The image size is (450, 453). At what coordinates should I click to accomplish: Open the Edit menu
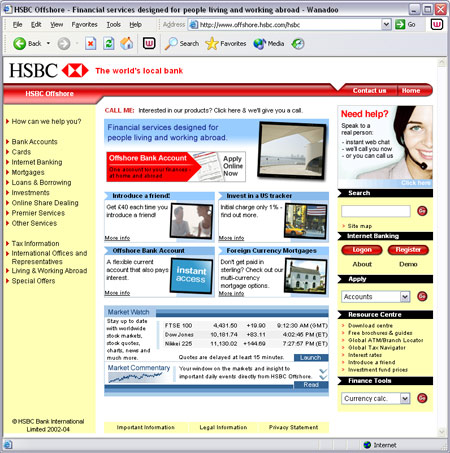point(36,24)
